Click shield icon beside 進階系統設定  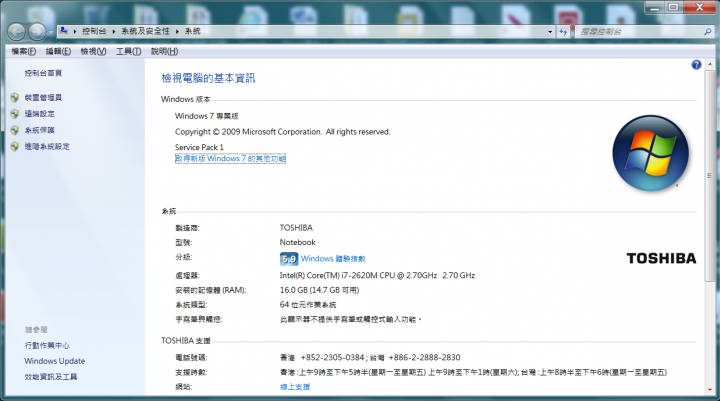[15, 147]
